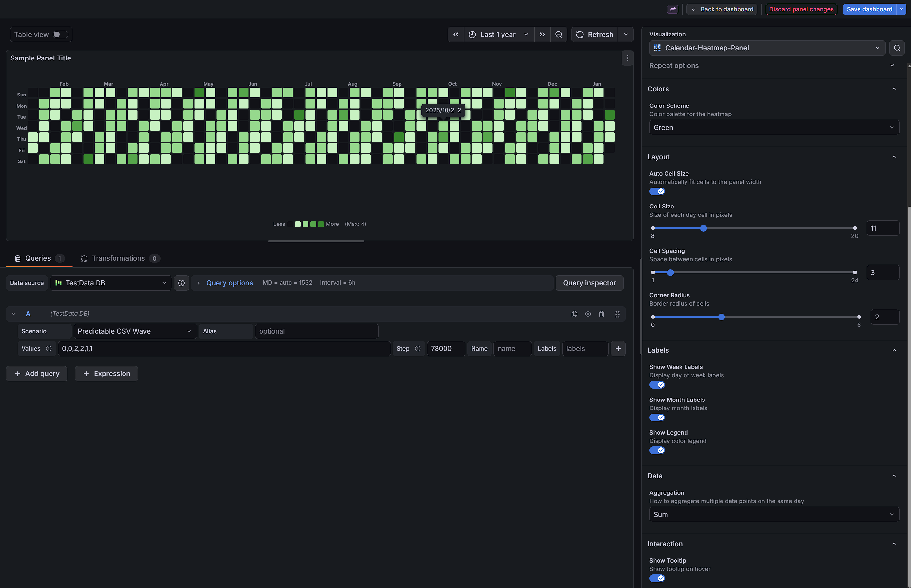Image resolution: width=911 pixels, height=588 pixels.
Task: Click the Cell Spacing slider handle
Action: pyautogui.click(x=670, y=273)
